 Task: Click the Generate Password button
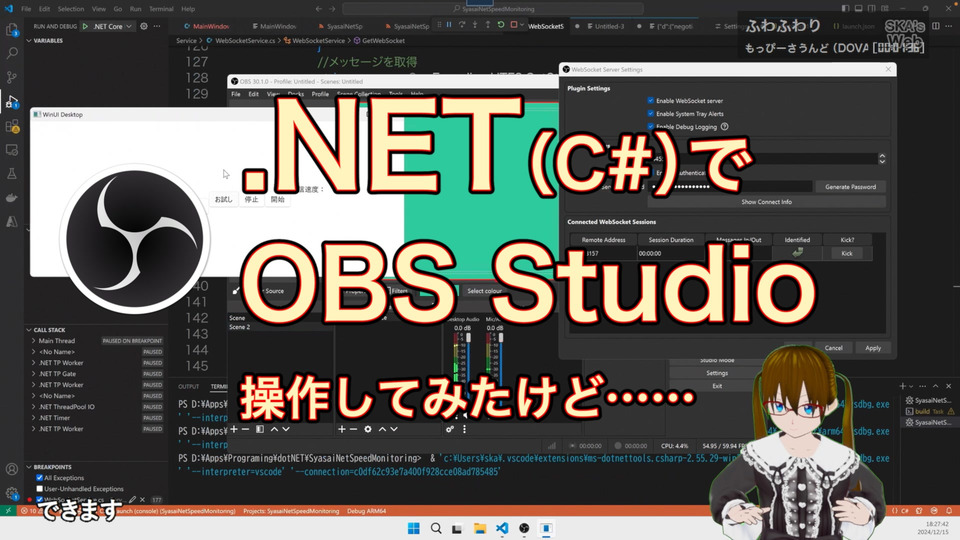(x=850, y=187)
